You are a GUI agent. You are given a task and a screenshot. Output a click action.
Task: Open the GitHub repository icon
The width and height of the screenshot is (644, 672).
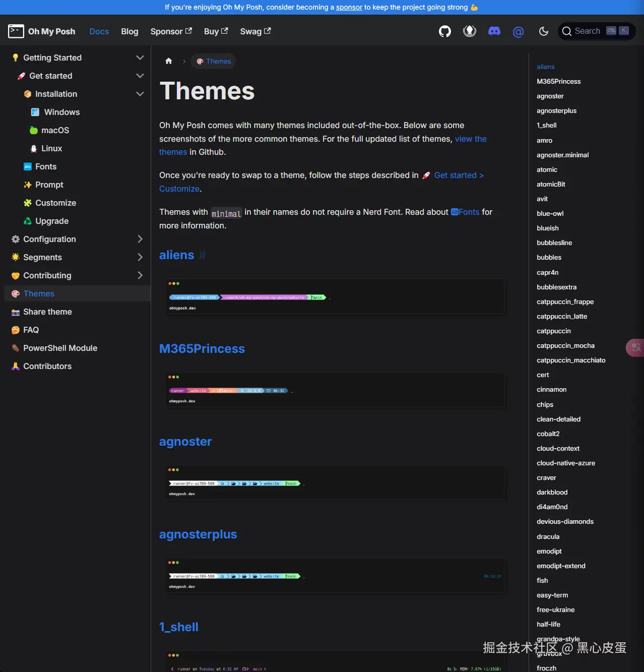(444, 31)
